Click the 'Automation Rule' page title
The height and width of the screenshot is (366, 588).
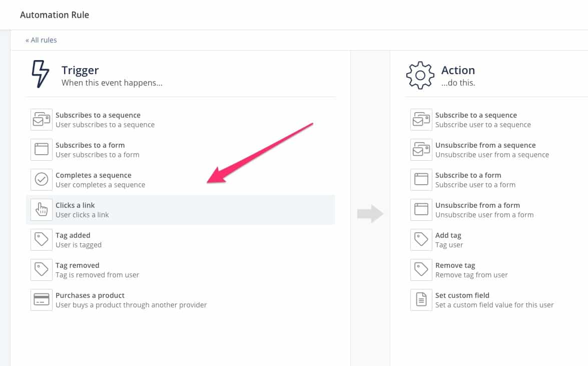click(55, 15)
